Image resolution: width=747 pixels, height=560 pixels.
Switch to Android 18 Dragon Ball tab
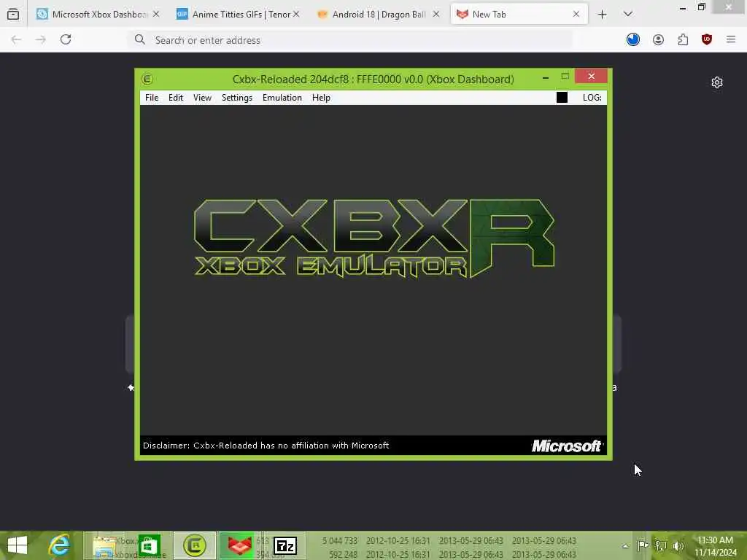(x=379, y=15)
